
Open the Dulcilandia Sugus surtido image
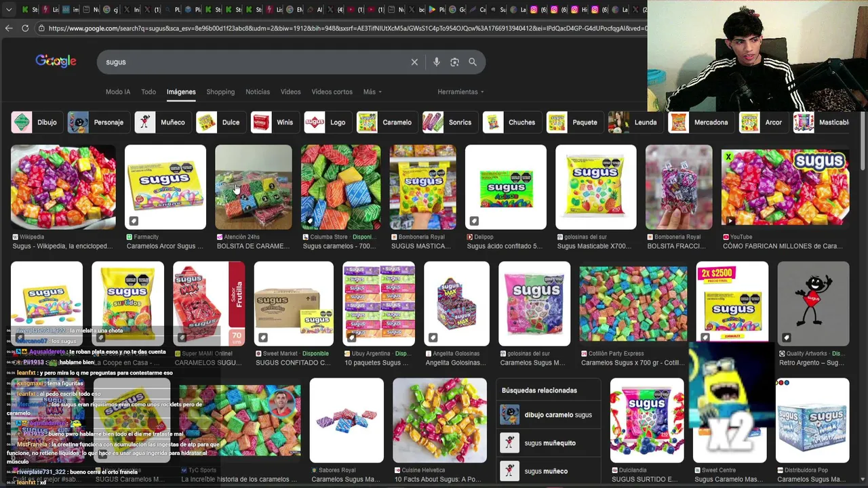pos(647,420)
